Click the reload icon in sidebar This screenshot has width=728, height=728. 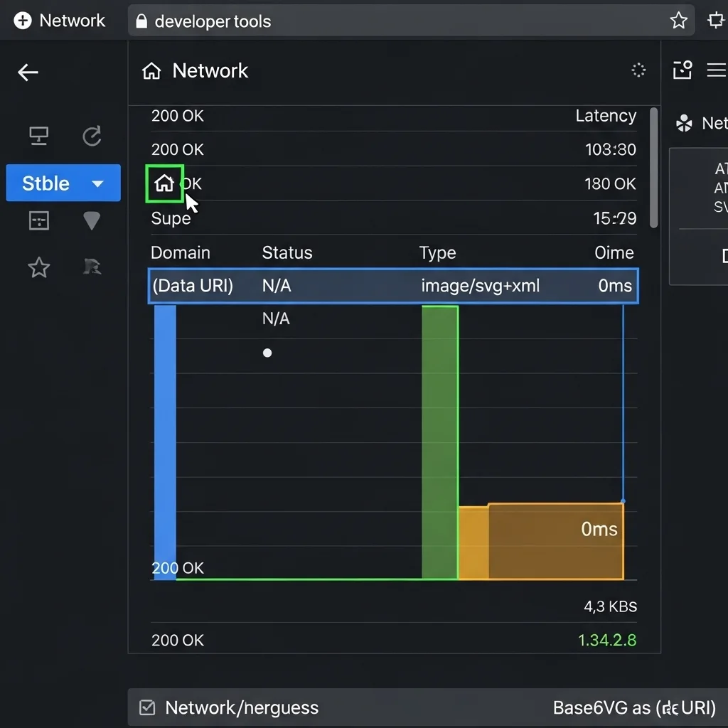coord(92,136)
